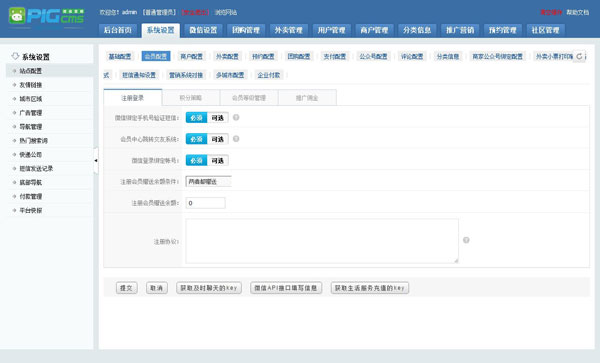
Task: Open 外卖配置 sub-menu
Action: coord(227,56)
